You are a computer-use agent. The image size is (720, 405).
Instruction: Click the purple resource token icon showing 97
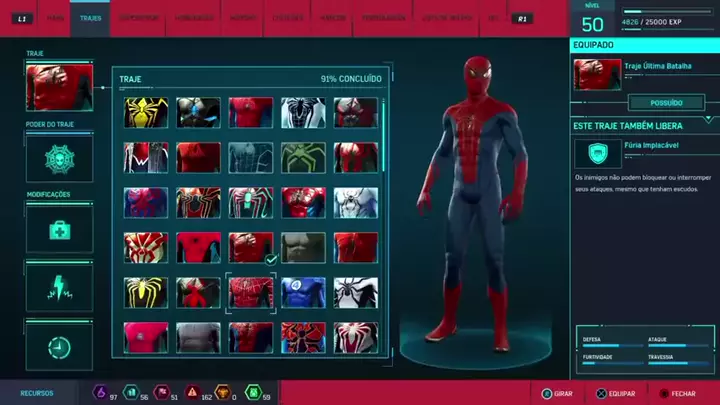click(x=100, y=392)
